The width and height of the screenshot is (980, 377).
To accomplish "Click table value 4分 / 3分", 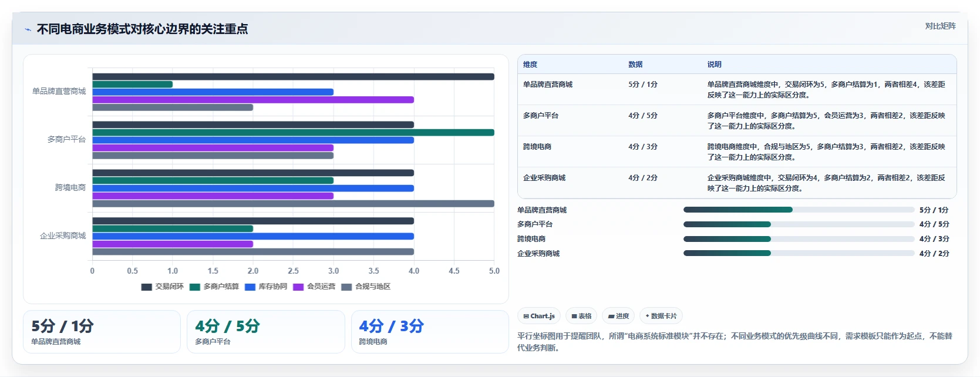I will (643, 147).
